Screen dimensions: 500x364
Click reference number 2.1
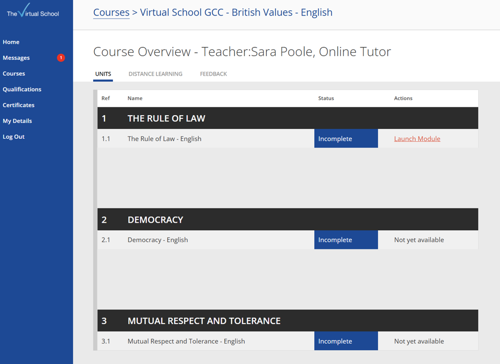[x=106, y=240]
